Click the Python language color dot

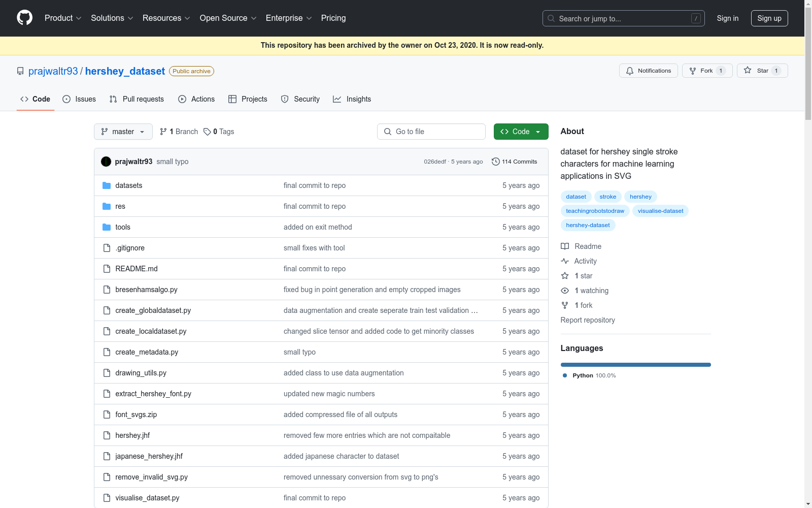565,375
